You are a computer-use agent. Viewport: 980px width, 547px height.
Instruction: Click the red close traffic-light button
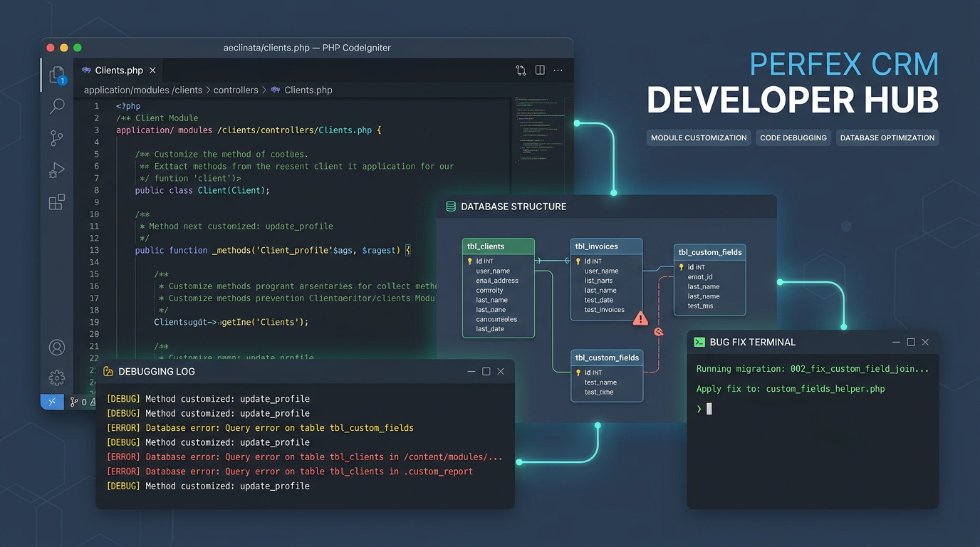pyautogui.click(x=51, y=48)
